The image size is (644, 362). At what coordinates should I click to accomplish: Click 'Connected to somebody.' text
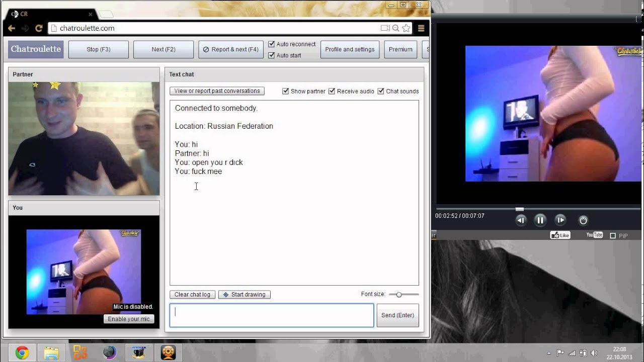[x=216, y=108]
